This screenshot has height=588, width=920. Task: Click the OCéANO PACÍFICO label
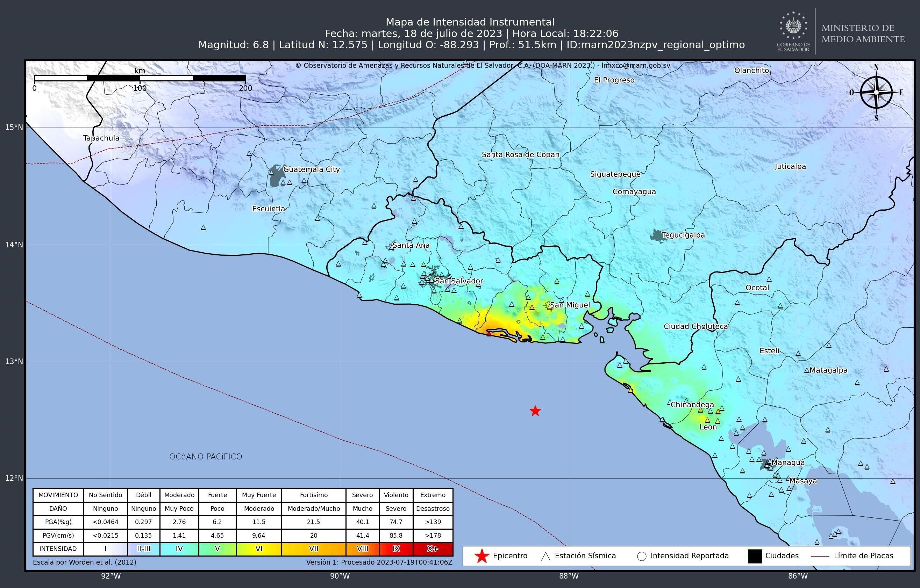tap(206, 457)
